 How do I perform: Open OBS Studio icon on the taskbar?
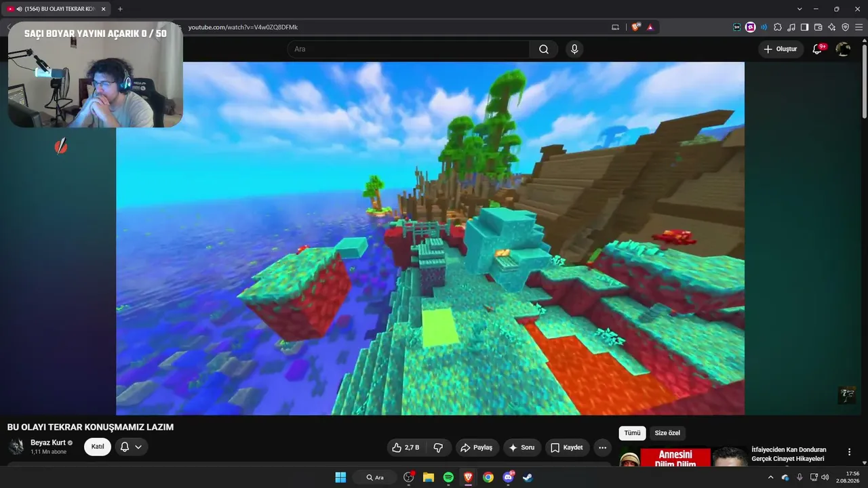tap(408, 477)
